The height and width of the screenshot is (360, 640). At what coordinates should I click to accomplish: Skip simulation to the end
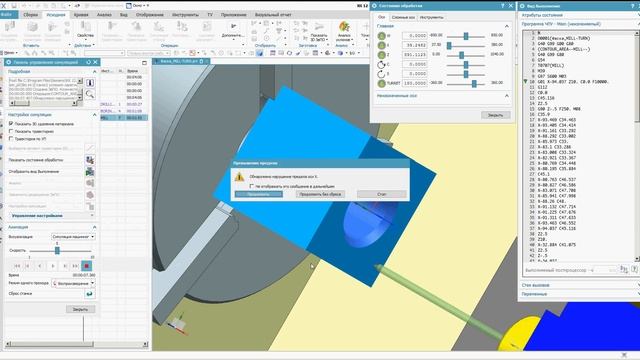tap(76, 266)
